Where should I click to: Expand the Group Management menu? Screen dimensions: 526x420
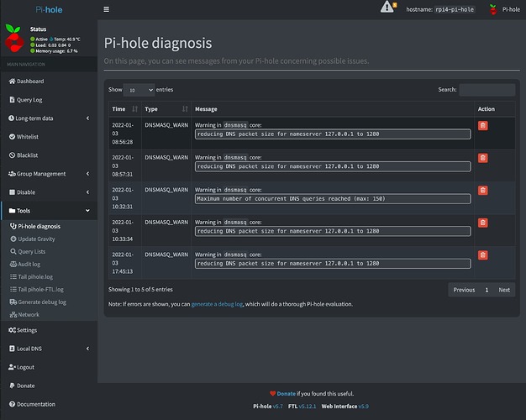tap(41, 174)
